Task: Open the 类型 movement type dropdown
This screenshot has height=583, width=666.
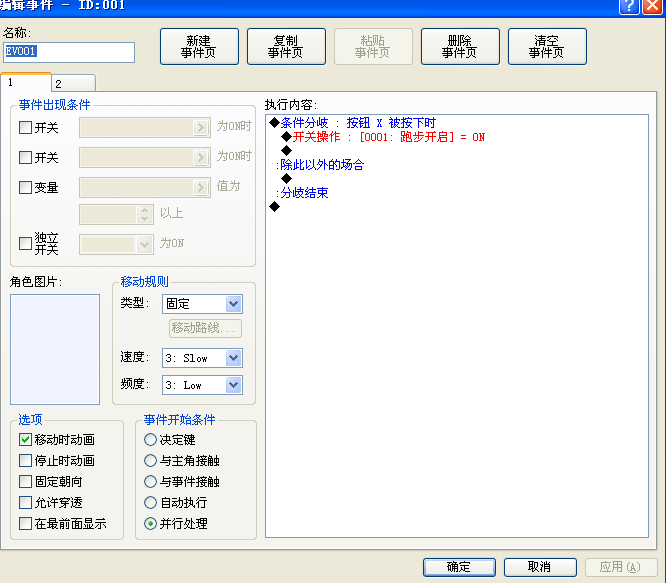Action: click(202, 304)
